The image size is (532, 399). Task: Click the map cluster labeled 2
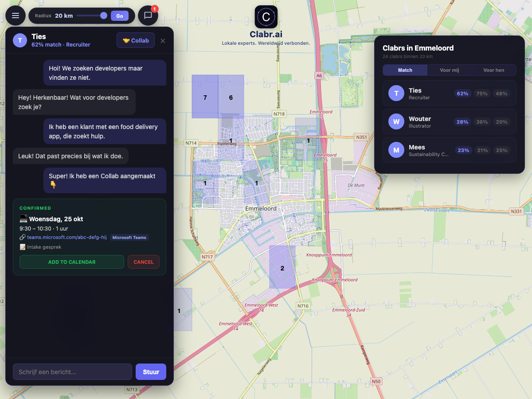click(x=282, y=267)
